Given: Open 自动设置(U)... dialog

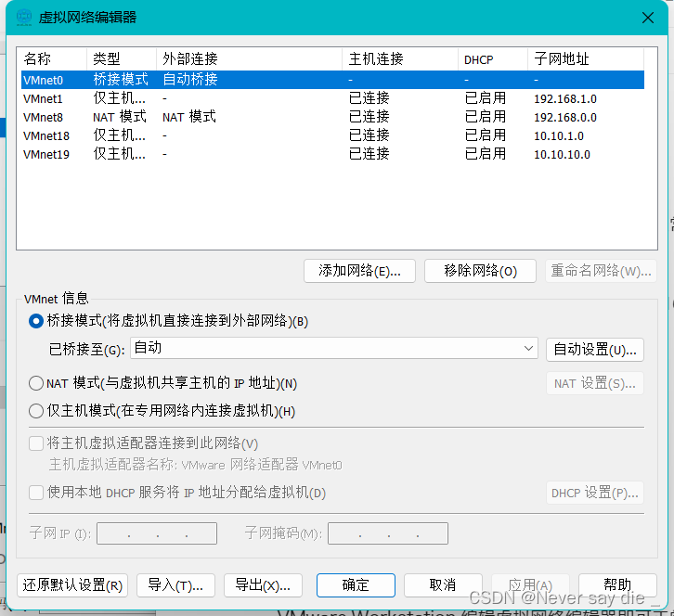Looking at the screenshot, I should tap(595, 350).
